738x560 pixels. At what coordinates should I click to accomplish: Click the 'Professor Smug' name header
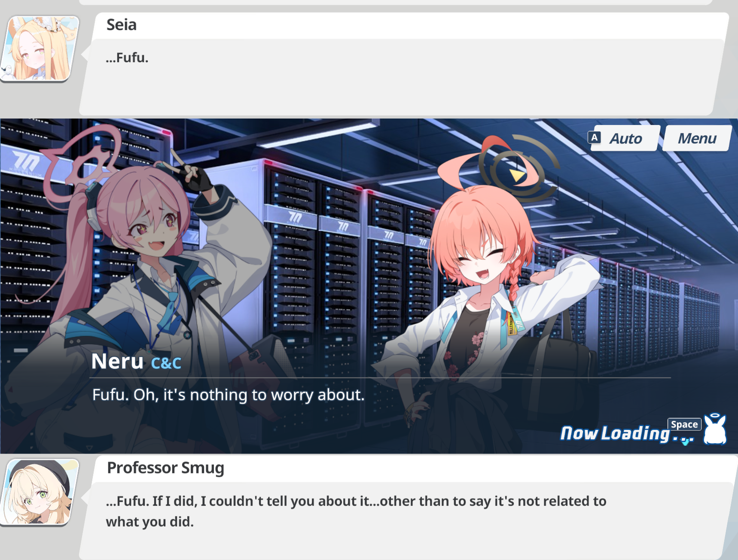tap(165, 468)
